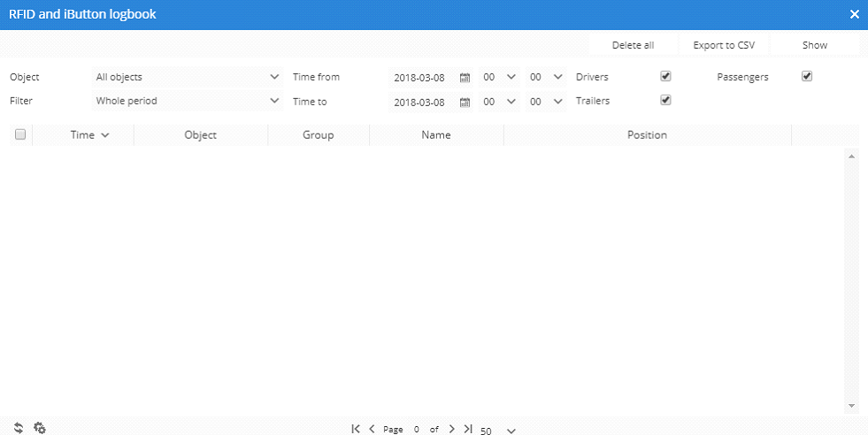This screenshot has width=868, height=435.
Task: Open calendar picker for Time to
Action: pyautogui.click(x=465, y=102)
